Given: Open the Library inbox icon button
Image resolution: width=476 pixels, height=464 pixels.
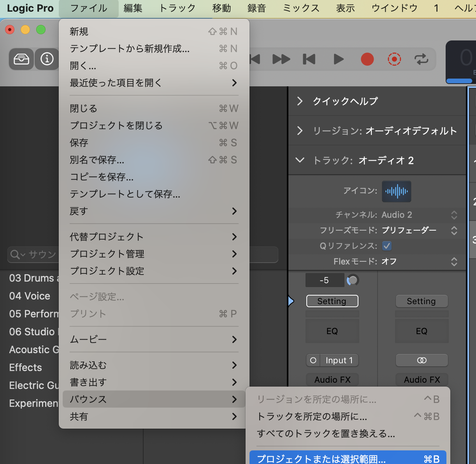Looking at the screenshot, I should pos(21,59).
